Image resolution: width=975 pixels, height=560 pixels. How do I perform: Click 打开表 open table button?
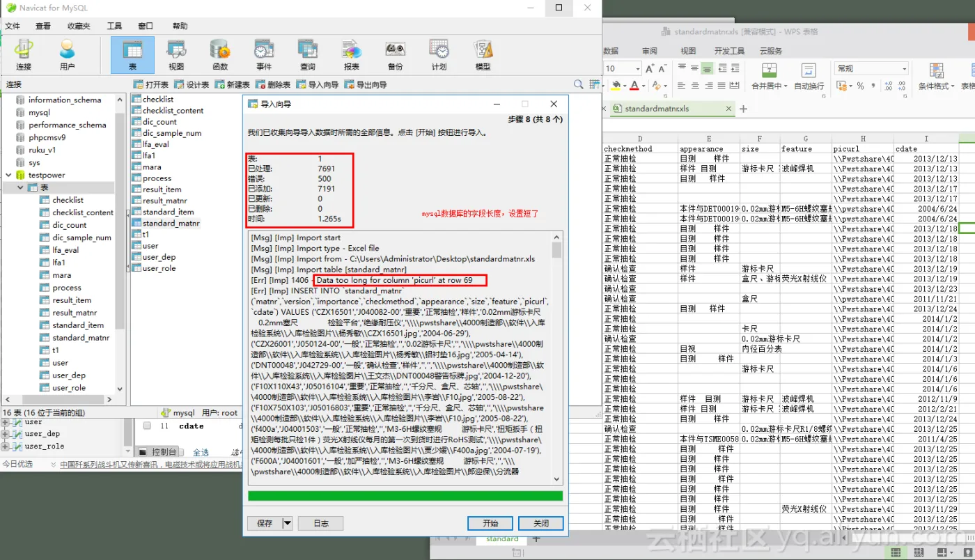[x=151, y=84]
